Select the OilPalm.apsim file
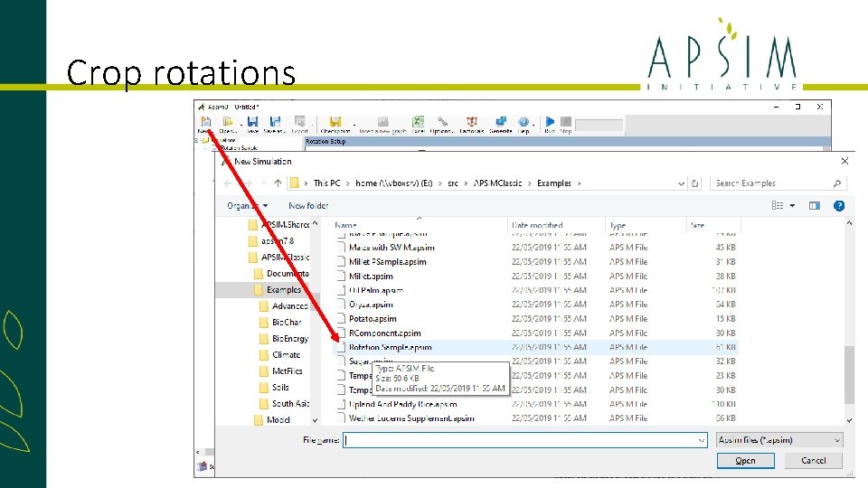 click(376, 290)
